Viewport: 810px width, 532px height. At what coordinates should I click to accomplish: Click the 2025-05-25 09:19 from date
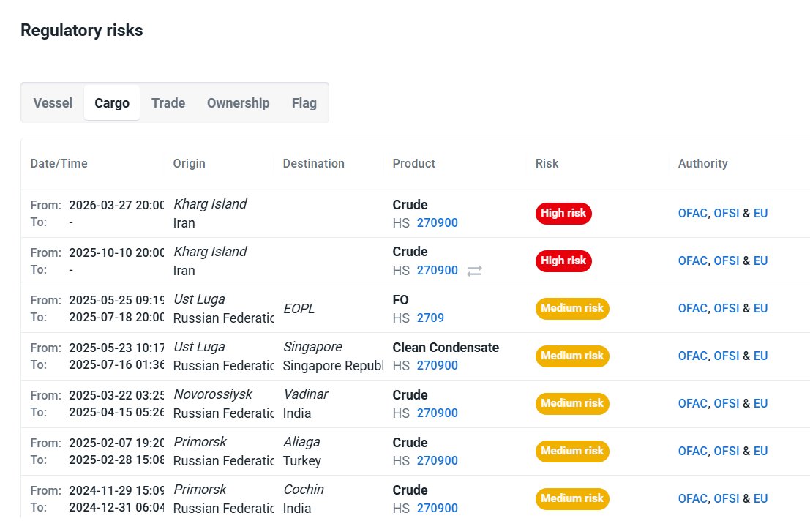[117, 300]
